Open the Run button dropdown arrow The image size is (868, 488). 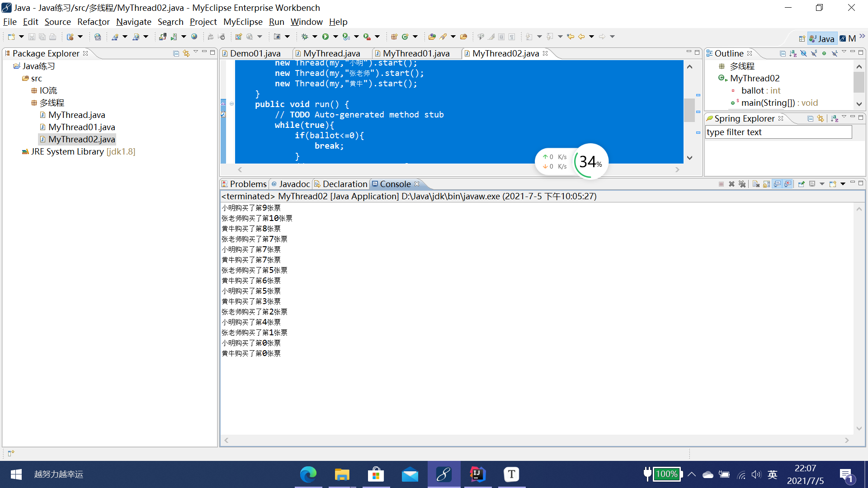pyautogui.click(x=335, y=37)
